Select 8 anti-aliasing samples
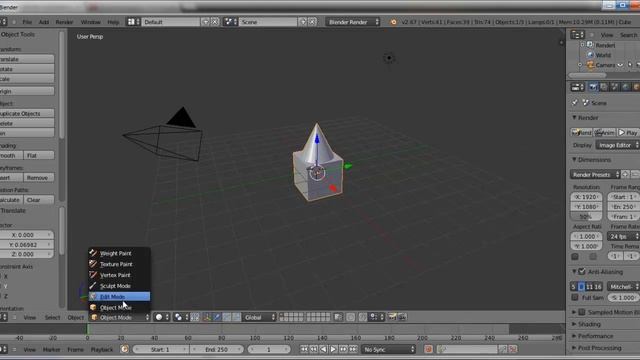This screenshot has width=640, height=360. (581, 287)
